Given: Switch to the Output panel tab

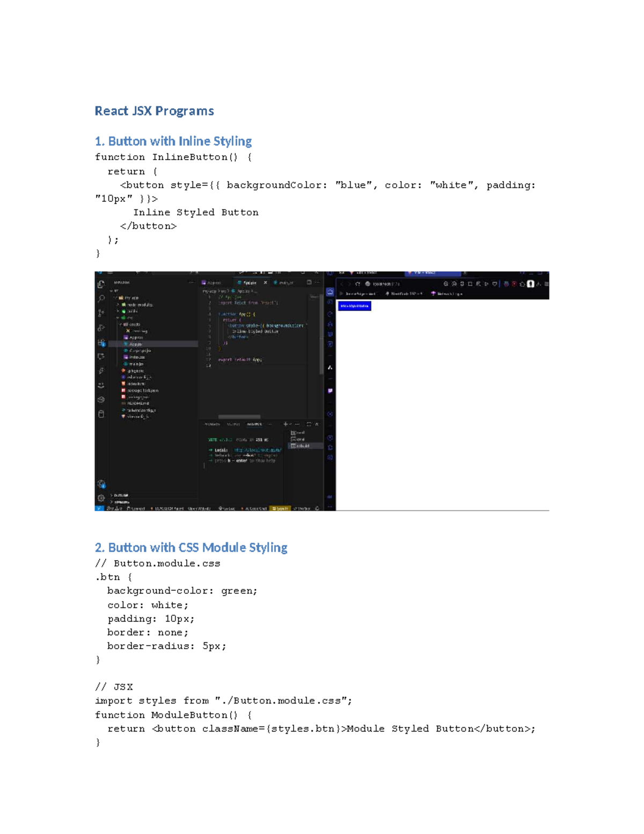Looking at the screenshot, I should [233, 424].
